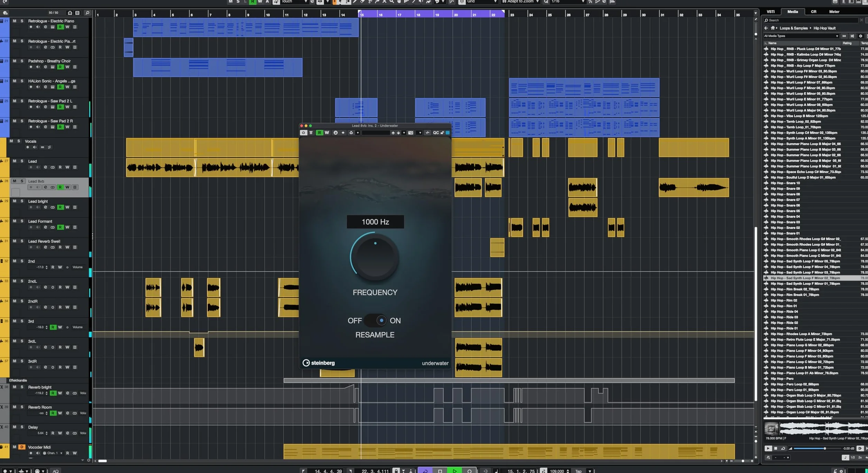Toggle the punch lock icon in transport
Viewport: 868px width, 473px height.
[x=396, y=471]
